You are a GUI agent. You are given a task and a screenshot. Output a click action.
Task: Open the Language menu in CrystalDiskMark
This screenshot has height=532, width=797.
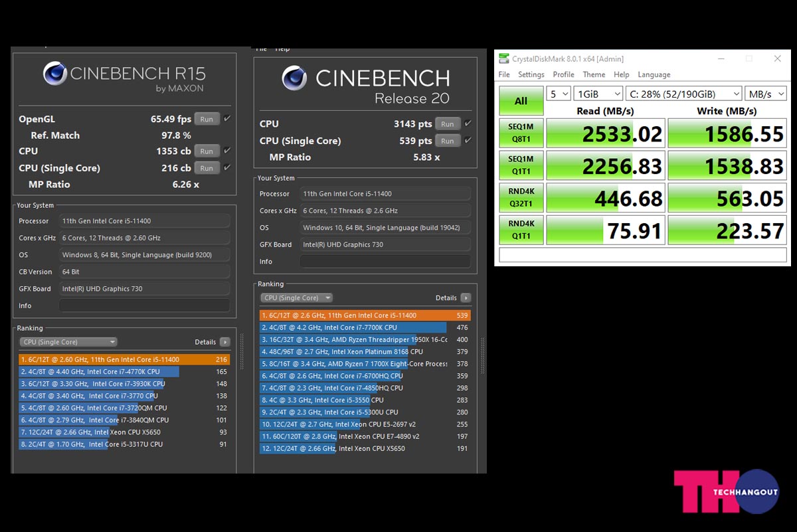[654, 74]
